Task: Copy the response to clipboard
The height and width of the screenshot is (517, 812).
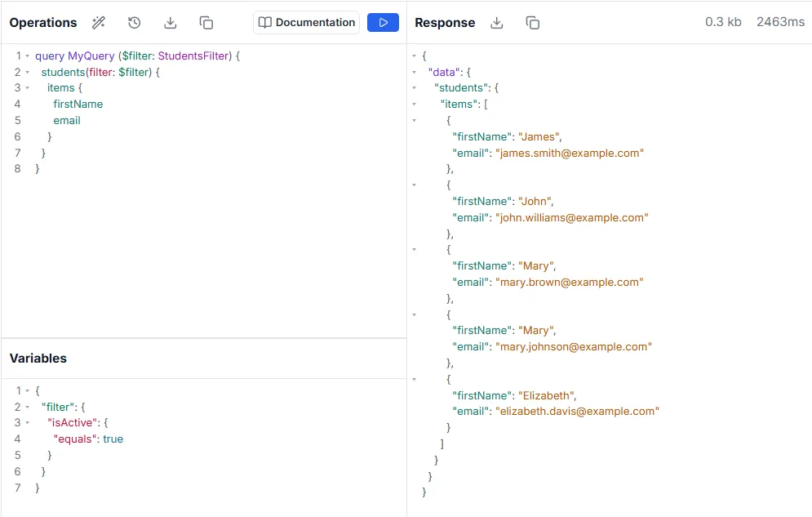Action: point(533,23)
